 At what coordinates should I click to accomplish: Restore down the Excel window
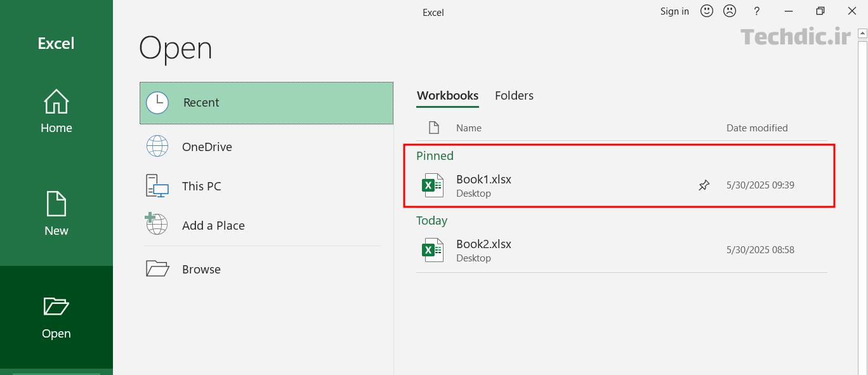point(820,11)
